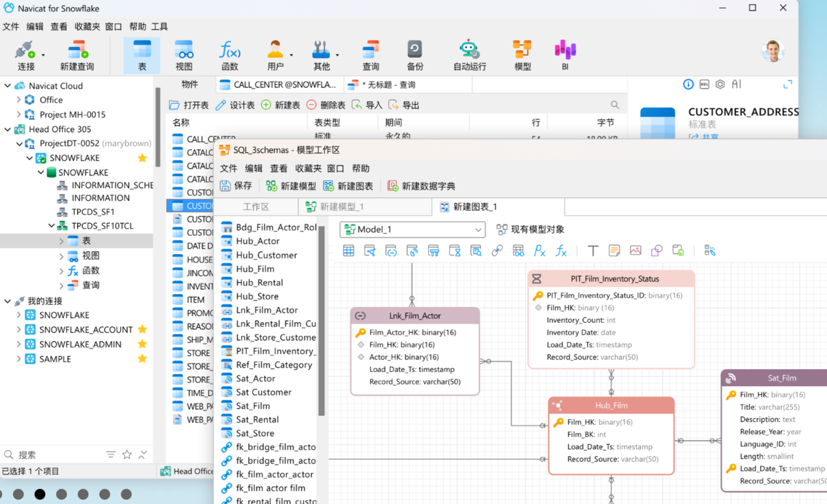Launch the BI toolbar icon
827x504 pixels.
point(565,55)
